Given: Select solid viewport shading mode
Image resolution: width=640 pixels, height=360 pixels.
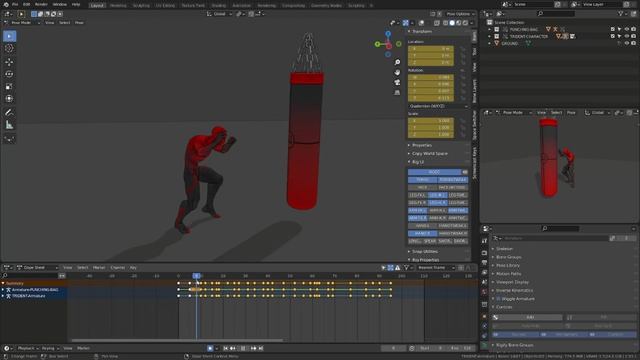Looking at the screenshot, I should 452,23.
